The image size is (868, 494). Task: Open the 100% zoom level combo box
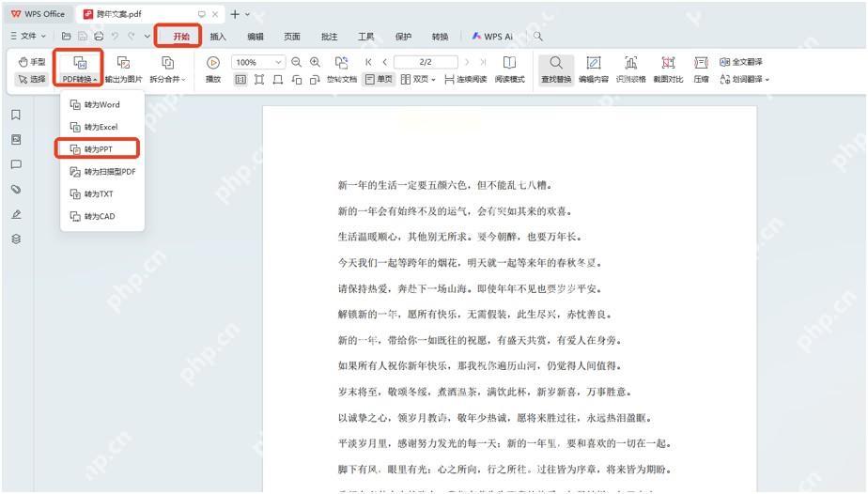point(258,63)
